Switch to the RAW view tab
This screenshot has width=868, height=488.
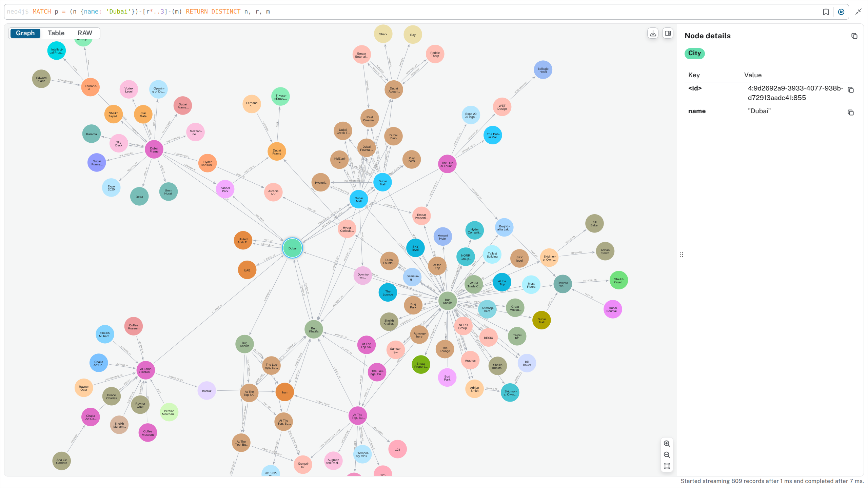(x=85, y=33)
